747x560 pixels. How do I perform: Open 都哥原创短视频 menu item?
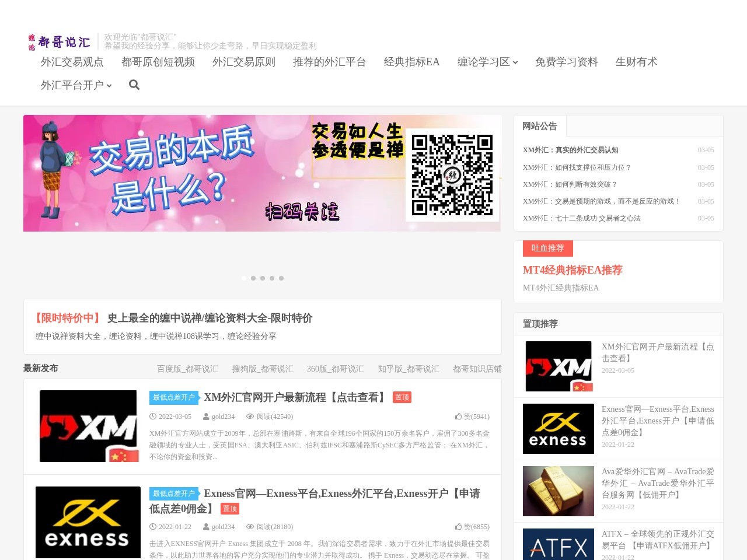[x=158, y=62]
